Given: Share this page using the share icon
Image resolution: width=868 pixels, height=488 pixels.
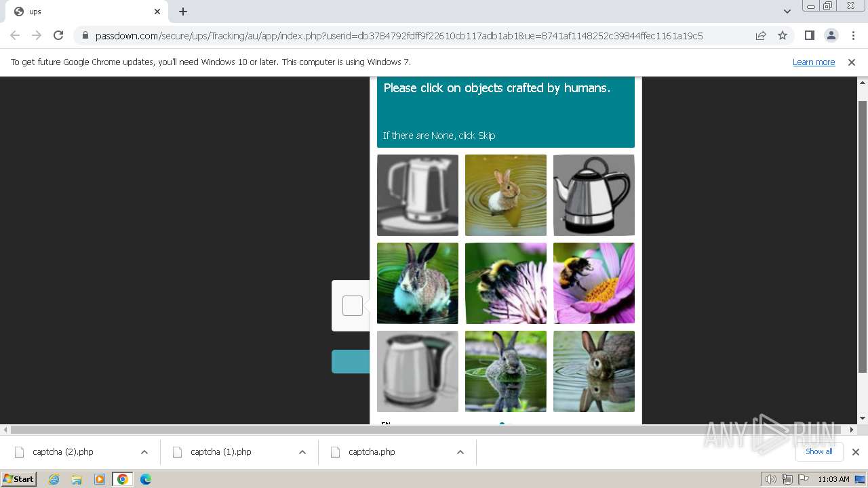Looking at the screenshot, I should (x=761, y=35).
